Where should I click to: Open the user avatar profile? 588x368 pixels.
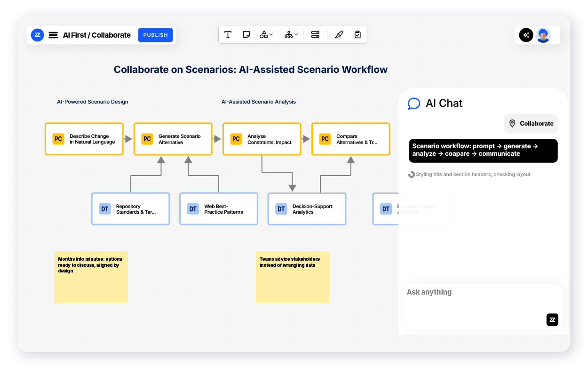543,35
